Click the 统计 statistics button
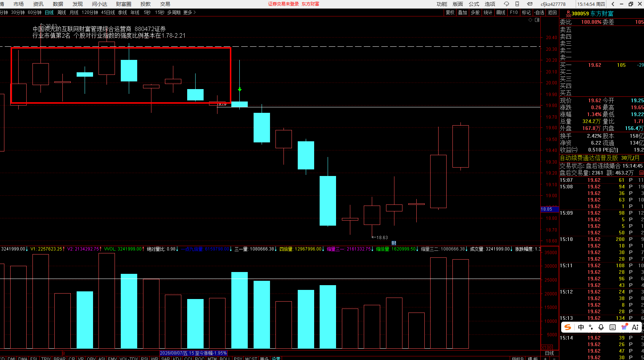Viewport: 644px width, 360px height. coord(488,12)
